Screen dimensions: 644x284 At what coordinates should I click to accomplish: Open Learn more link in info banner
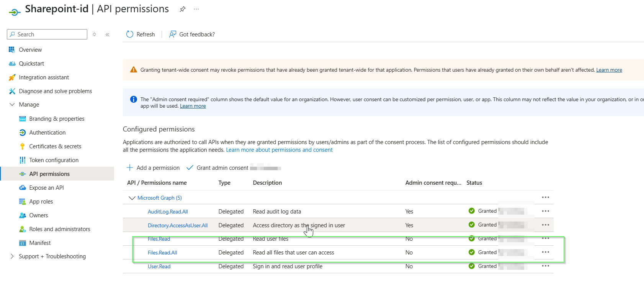pos(193,106)
